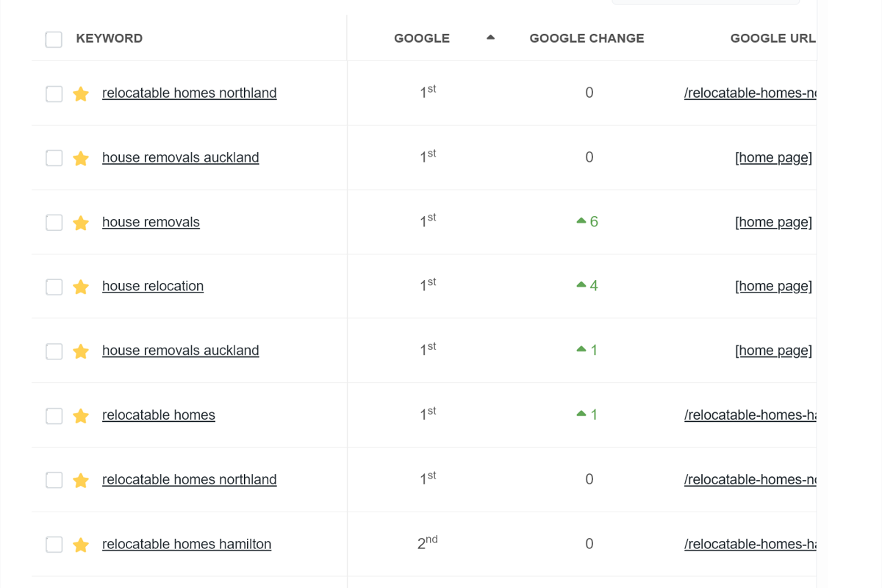882x588 pixels.
Task: Click the 2nd rank value for hamilton keyword
Action: coord(426,544)
